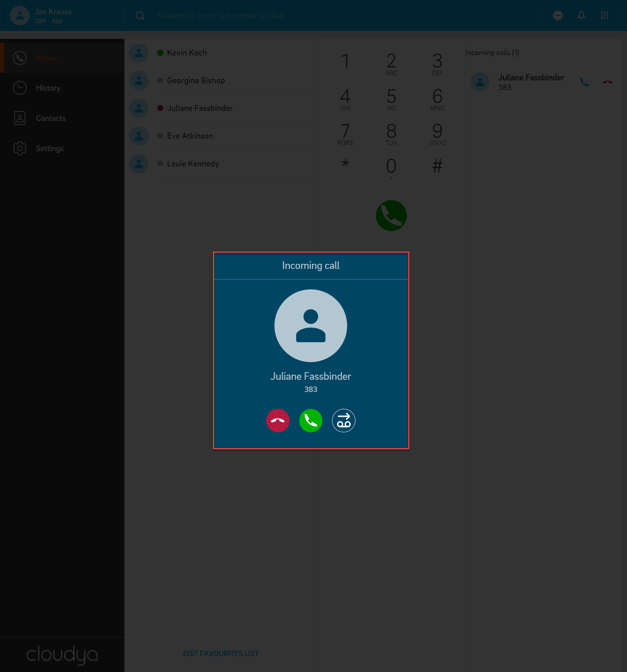
Task: Open the History section
Action: click(x=48, y=88)
